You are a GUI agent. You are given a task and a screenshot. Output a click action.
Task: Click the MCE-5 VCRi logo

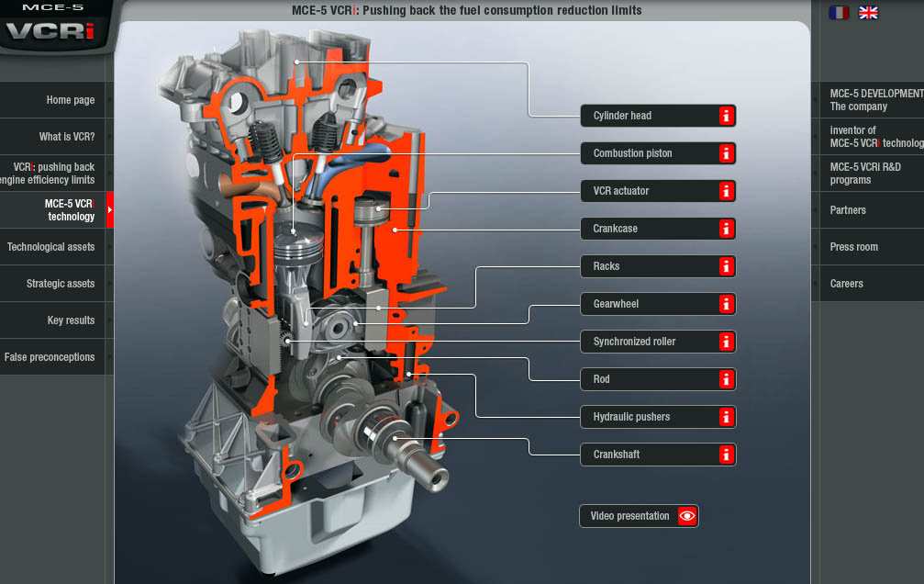pos(57,26)
